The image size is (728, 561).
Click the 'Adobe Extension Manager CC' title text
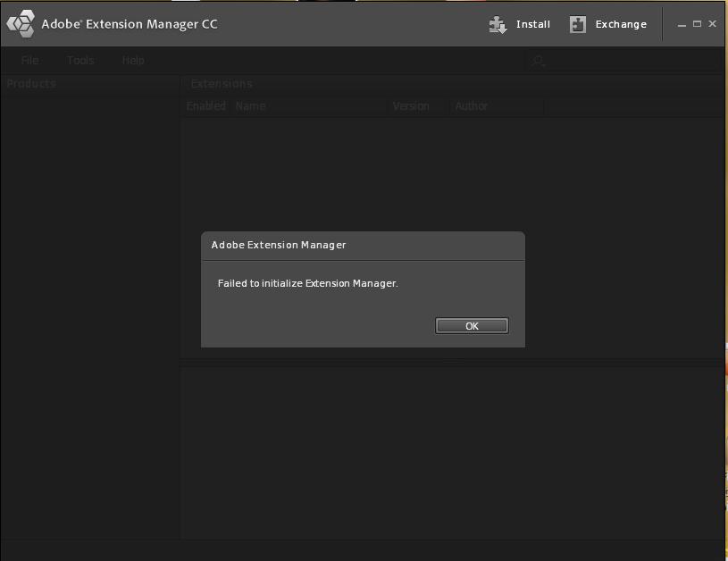coord(130,24)
